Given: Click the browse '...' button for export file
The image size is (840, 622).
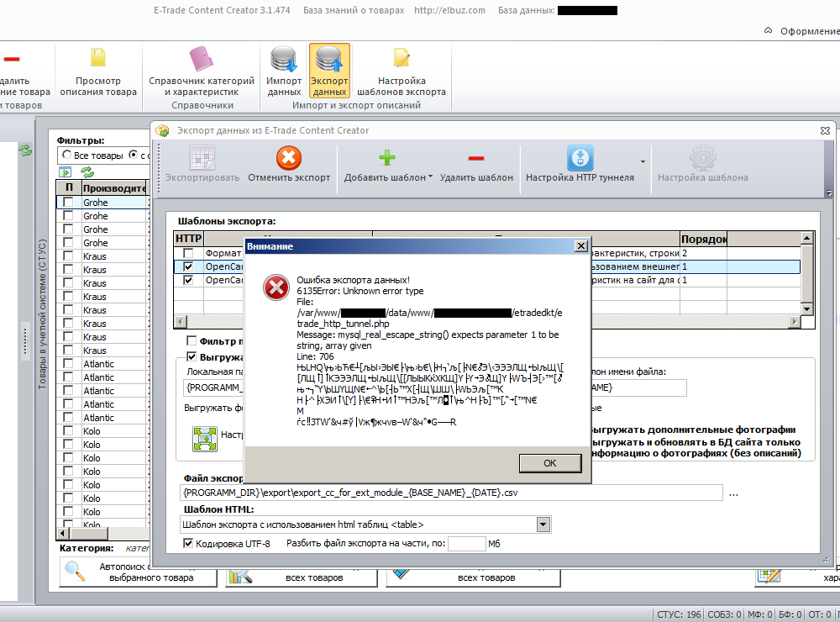Looking at the screenshot, I should click(733, 493).
